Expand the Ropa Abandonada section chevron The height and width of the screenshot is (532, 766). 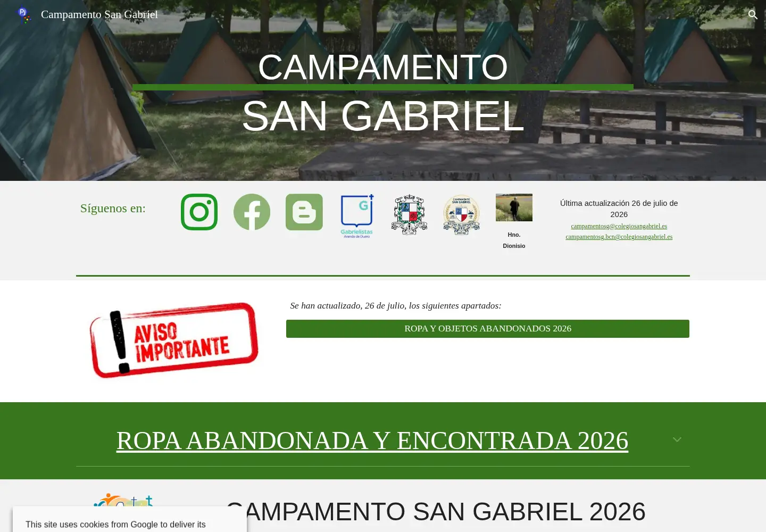click(677, 439)
